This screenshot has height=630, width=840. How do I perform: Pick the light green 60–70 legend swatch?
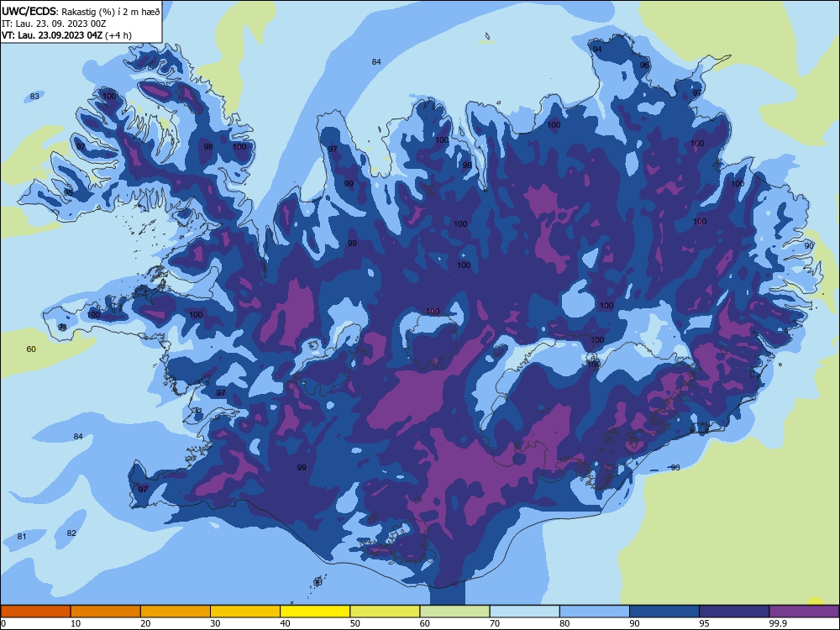454,612
